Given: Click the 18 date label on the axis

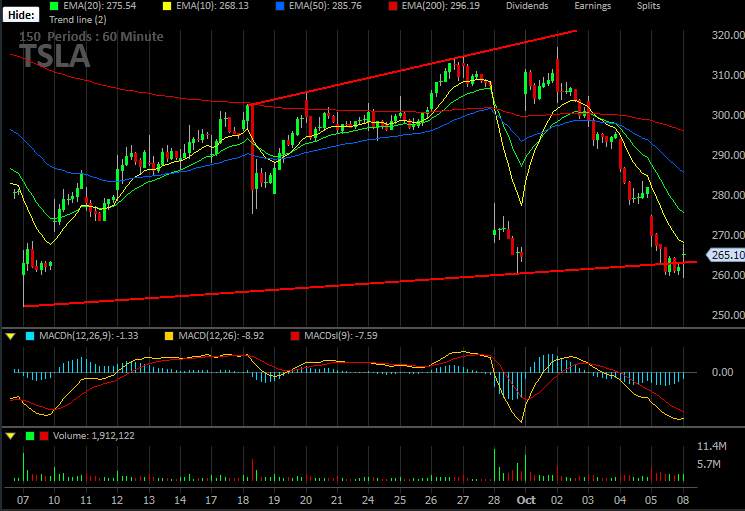Looking at the screenshot, I should (x=243, y=500).
